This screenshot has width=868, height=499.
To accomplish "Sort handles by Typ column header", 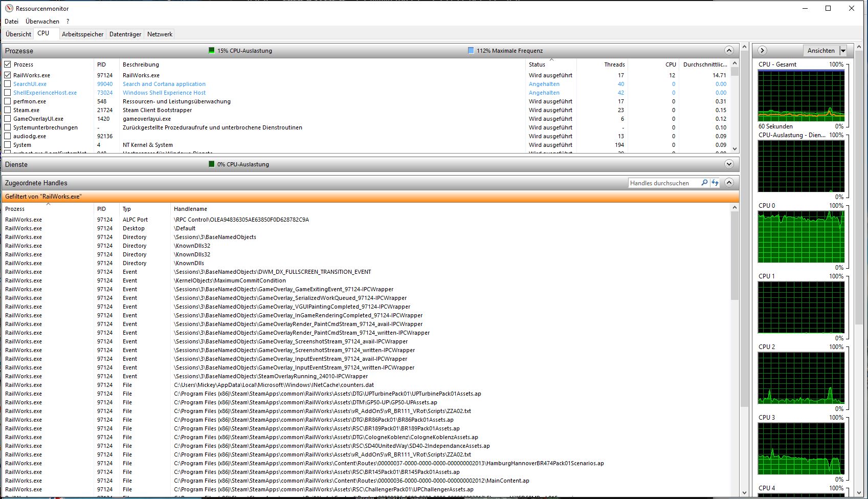I will point(145,209).
